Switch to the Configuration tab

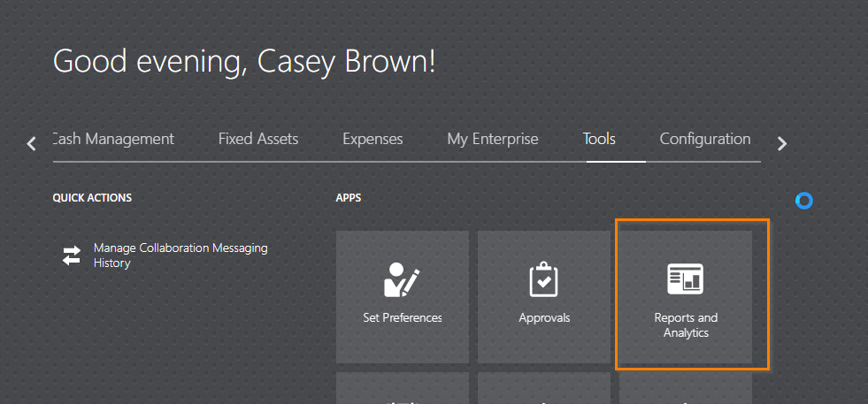click(x=704, y=139)
